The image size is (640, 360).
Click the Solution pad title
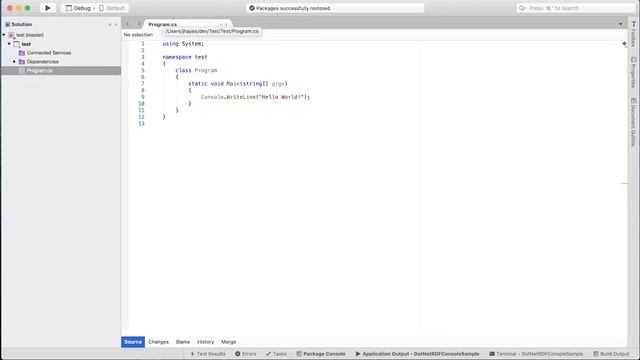tap(22, 24)
